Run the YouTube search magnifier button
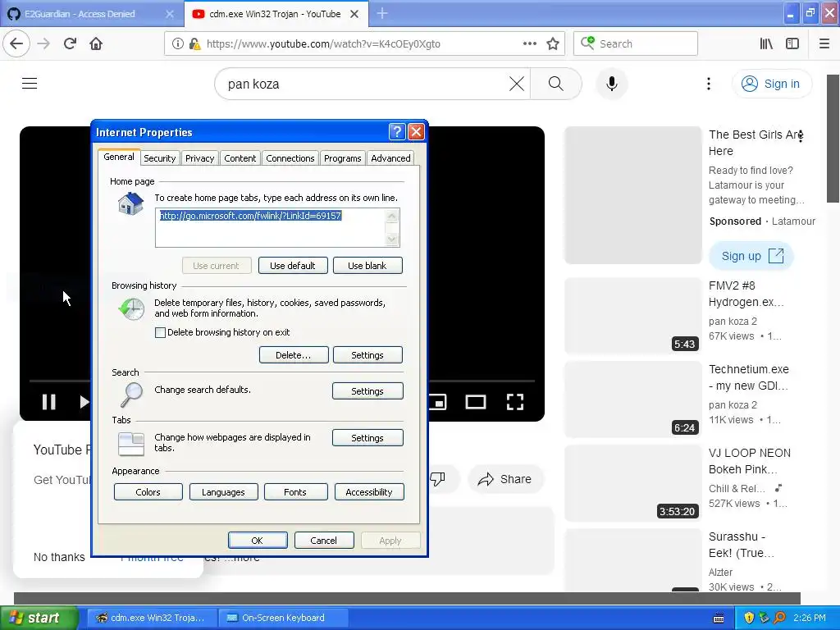Viewport: 840px width, 630px height. coord(555,84)
